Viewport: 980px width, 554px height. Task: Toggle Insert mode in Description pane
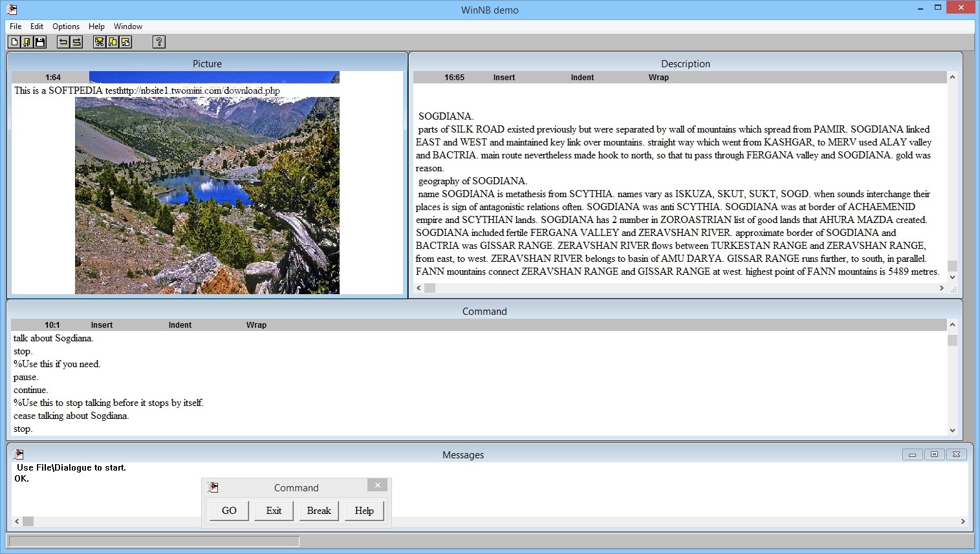tap(504, 78)
